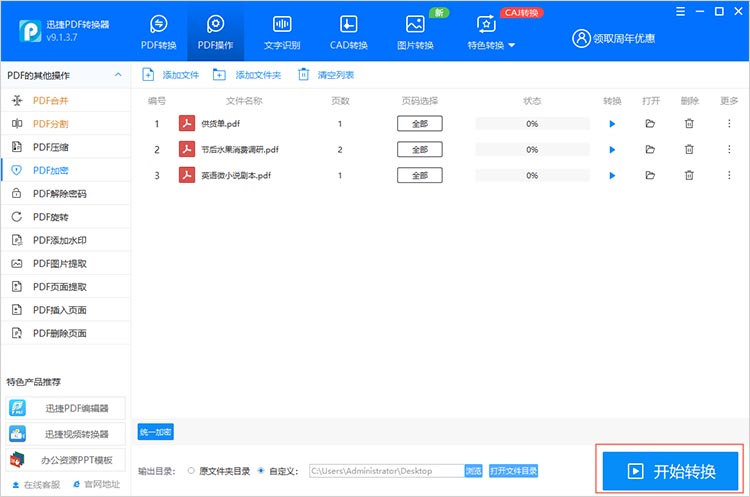Open the PDF转换 tab
Screen dimensions: 750x497
pyautogui.click(x=158, y=33)
